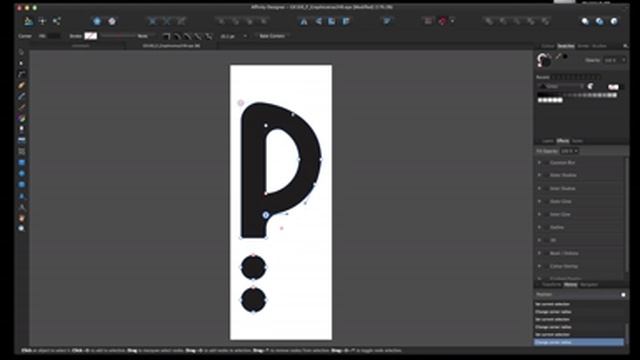
Task: Enable the Colour Overlay effect checkbox
Action: (x=546, y=266)
